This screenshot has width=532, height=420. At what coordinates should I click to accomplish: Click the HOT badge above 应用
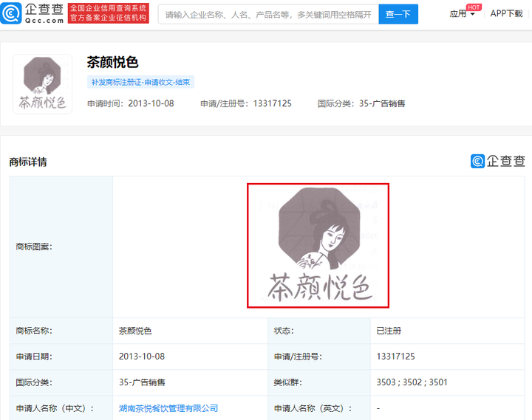(x=474, y=7)
